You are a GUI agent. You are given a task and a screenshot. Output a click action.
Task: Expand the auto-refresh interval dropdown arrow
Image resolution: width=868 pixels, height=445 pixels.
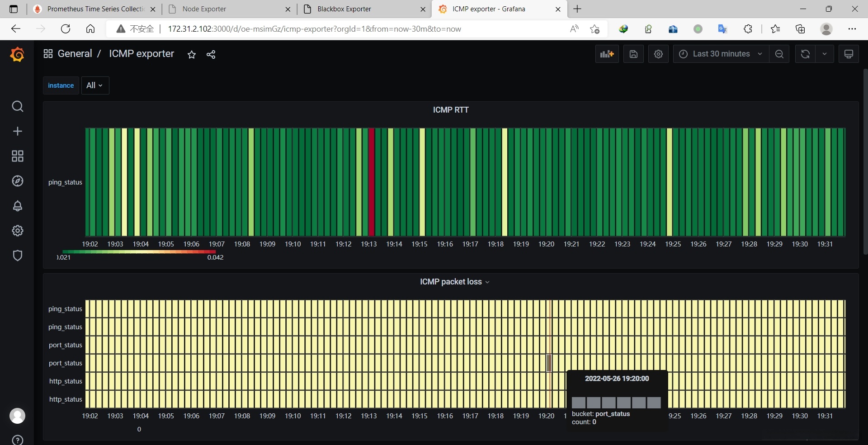pos(825,54)
